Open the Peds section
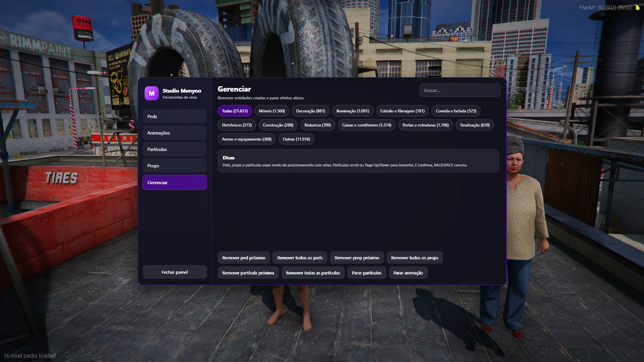 click(175, 116)
